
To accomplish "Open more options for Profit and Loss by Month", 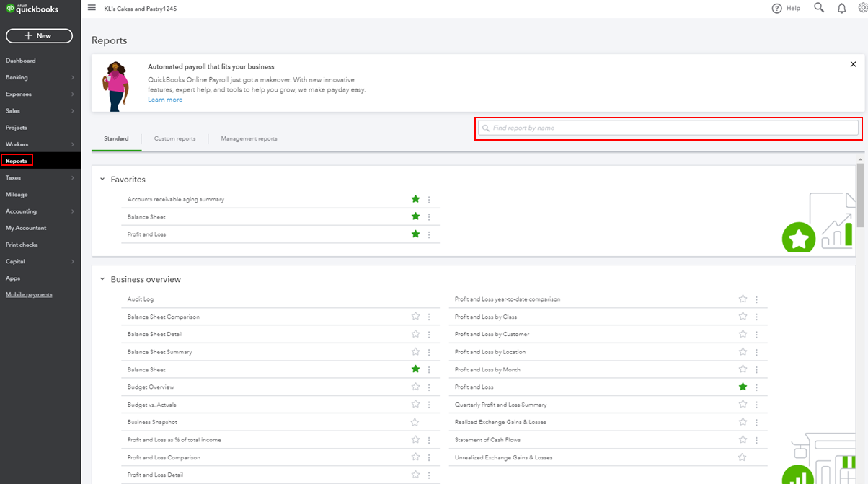I will pos(756,369).
